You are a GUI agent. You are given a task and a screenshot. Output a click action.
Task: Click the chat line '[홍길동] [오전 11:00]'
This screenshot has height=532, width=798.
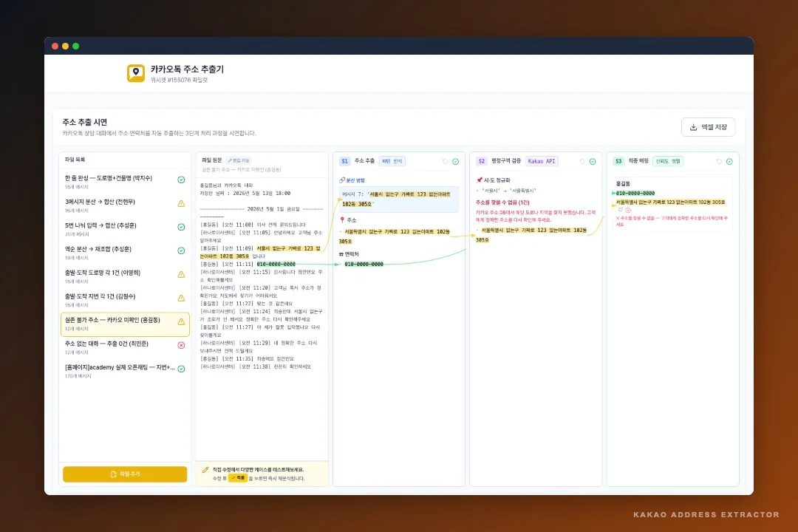pyautogui.click(x=253, y=225)
